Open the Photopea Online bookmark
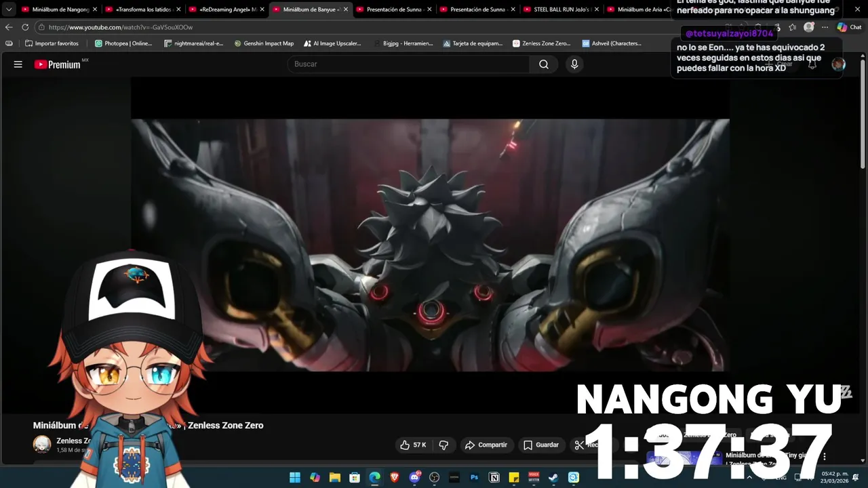The width and height of the screenshot is (868, 488). coord(123,43)
